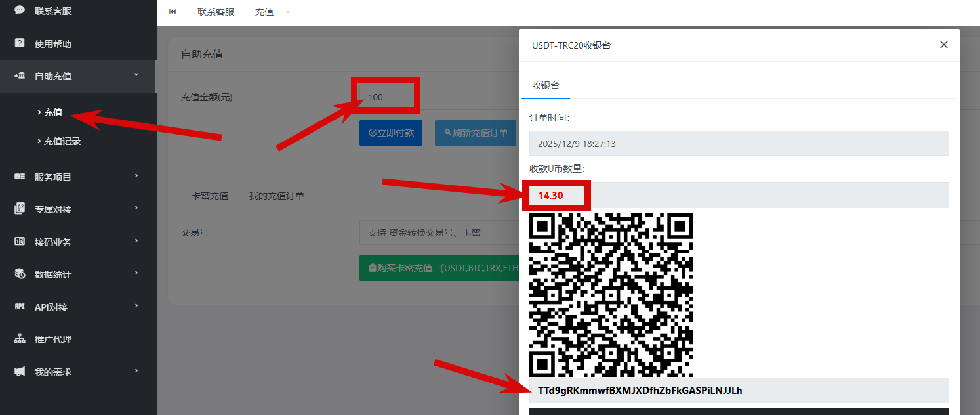The width and height of the screenshot is (980, 415).
Task: Collapse the 自助充值 menu chevron
Action: [136, 76]
